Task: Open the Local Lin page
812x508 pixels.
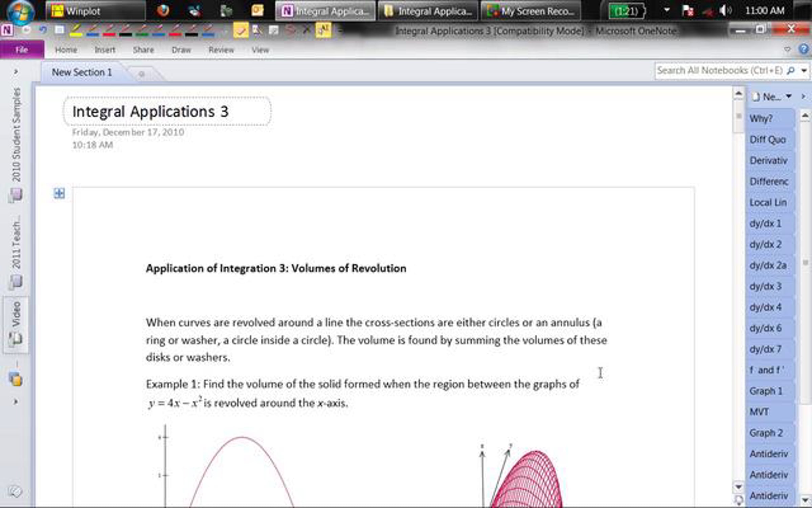Action: coord(770,203)
